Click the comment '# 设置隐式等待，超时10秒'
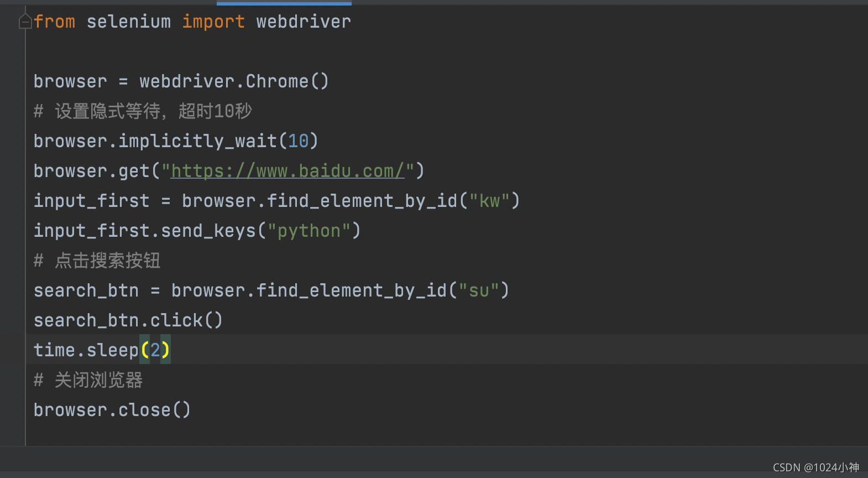Viewport: 868px width, 478px height. pos(143,111)
